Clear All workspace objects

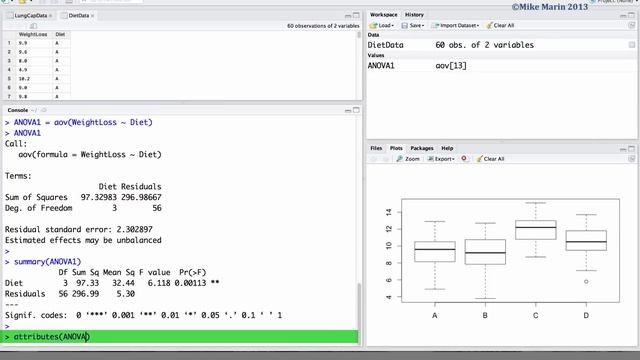(x=500, y=25)
